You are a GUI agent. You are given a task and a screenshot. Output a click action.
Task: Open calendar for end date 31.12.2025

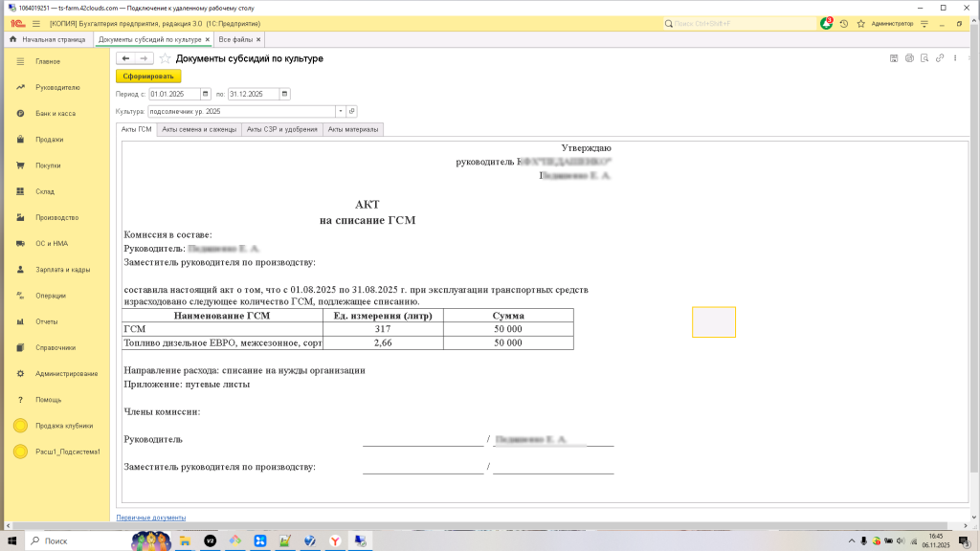[284, 94]
